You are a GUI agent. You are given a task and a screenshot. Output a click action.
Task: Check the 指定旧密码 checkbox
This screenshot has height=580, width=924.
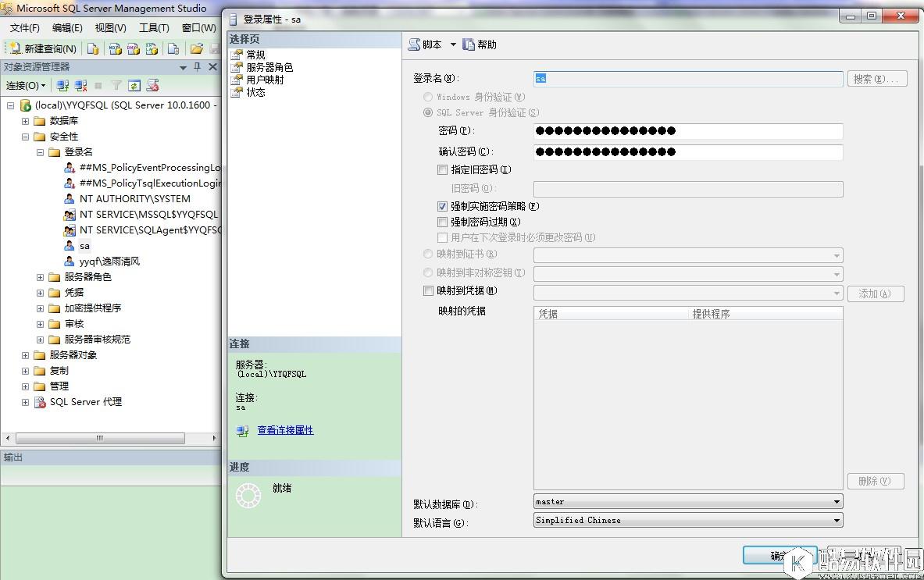443,169
